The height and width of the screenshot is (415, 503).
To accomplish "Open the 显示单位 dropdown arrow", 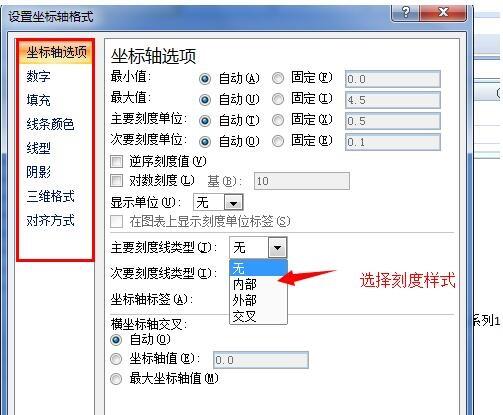I will [233, 202].
